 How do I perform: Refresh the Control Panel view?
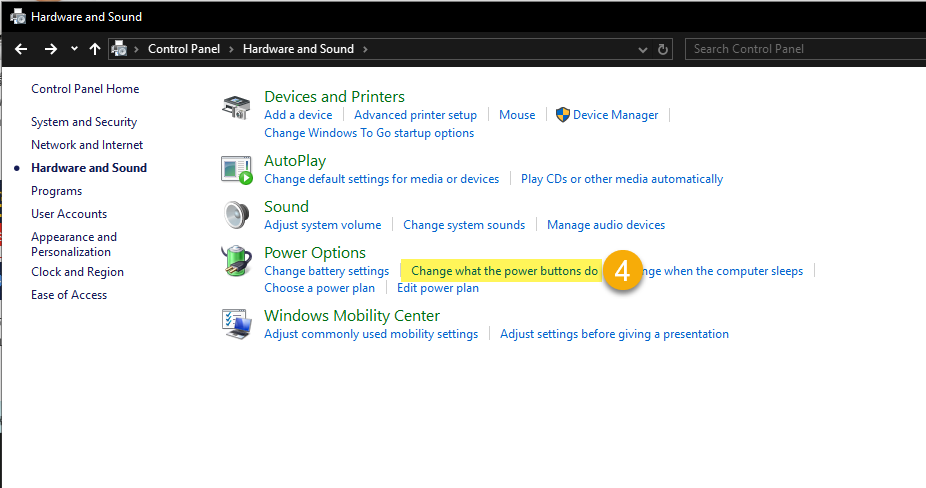[x=663, y=49]
